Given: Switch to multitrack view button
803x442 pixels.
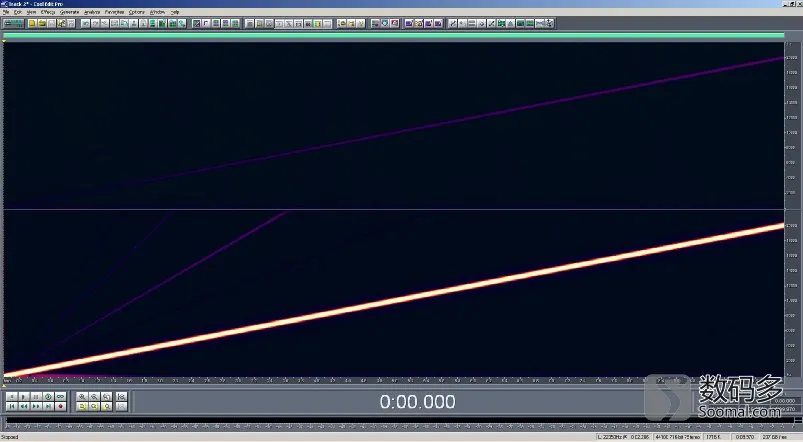Looking at the screenshot, I should tap(13, 24).
